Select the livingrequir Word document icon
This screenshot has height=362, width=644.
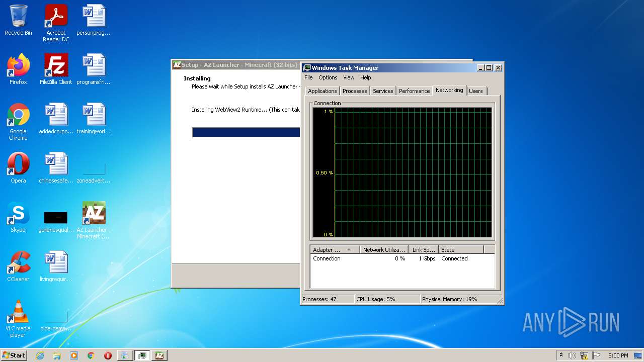point(56,266)
